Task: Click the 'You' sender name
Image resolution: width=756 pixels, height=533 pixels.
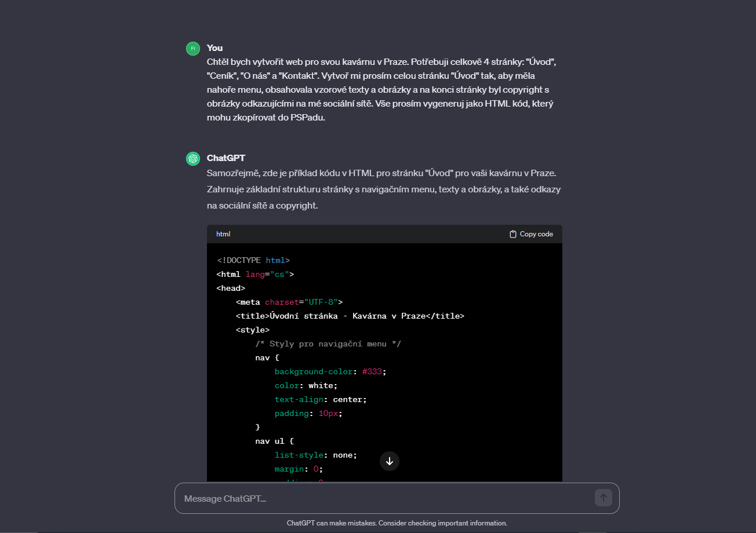Action: [x=215, y=48]
